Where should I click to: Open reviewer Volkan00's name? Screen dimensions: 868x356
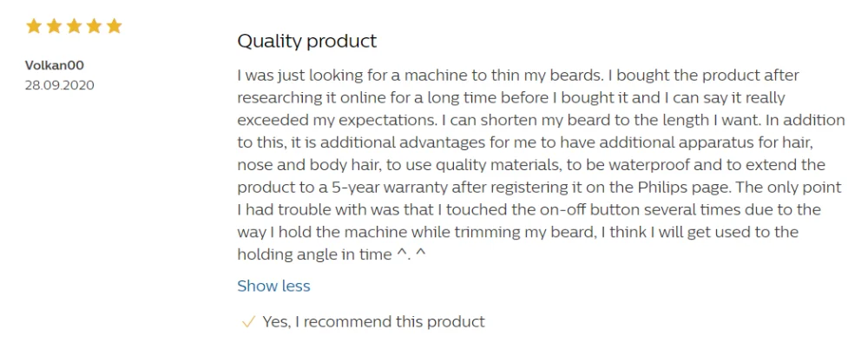(54, 65)
